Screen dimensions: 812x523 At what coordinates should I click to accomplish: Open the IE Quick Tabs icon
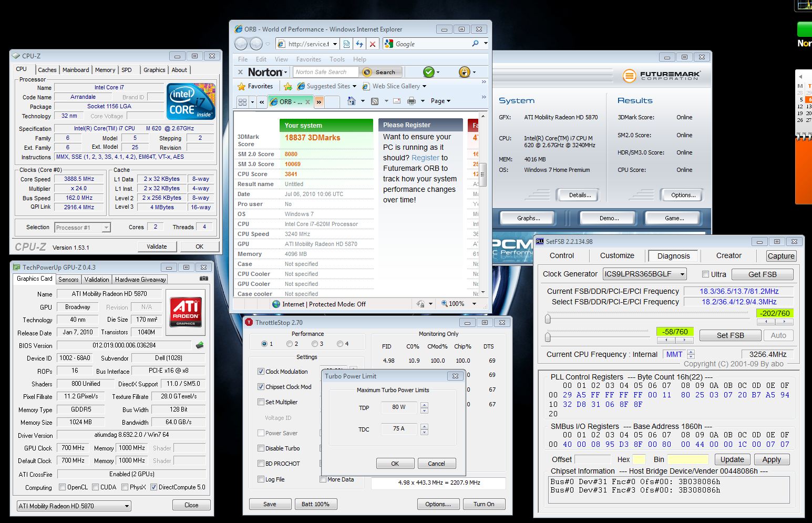click(242, 101)
